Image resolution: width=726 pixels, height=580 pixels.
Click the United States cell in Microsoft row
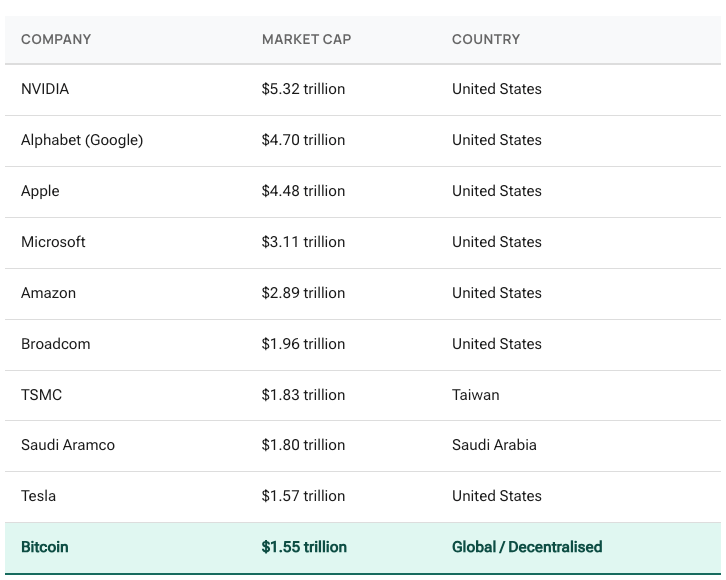click(497, 242)
